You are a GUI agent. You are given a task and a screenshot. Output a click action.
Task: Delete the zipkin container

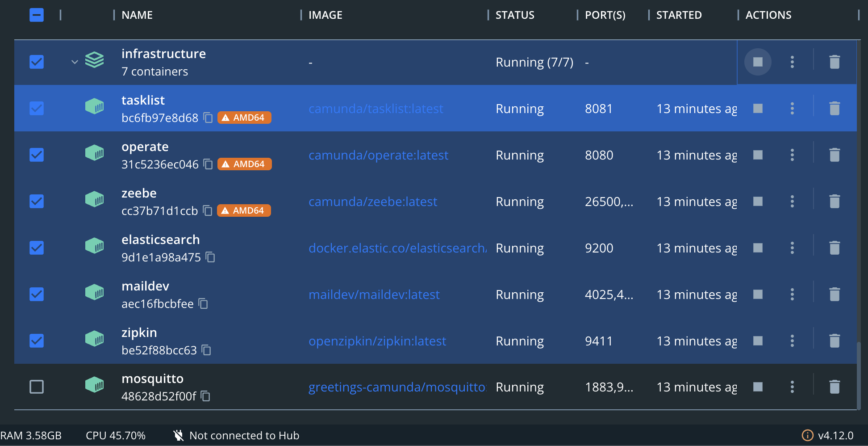835,341
